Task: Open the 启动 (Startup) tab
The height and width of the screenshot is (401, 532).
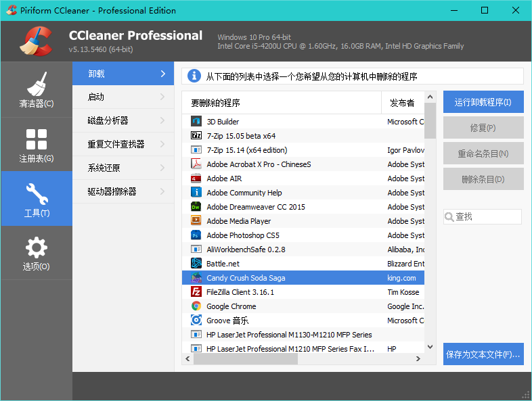Action: tap(123, 97)
